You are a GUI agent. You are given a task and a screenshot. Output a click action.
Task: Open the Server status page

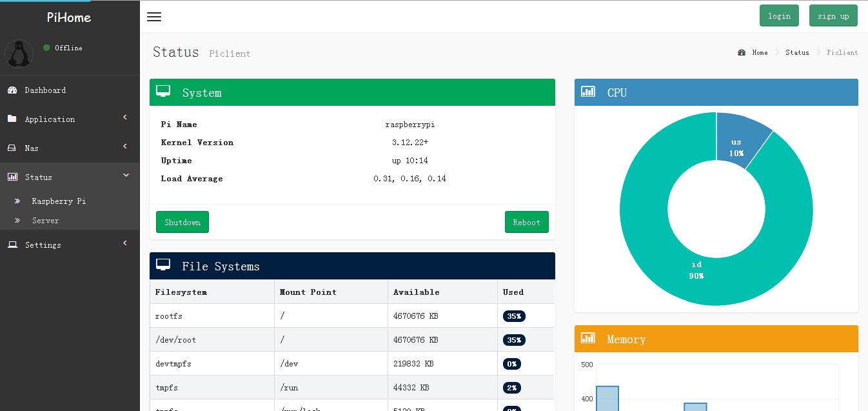tap(45, 221)
